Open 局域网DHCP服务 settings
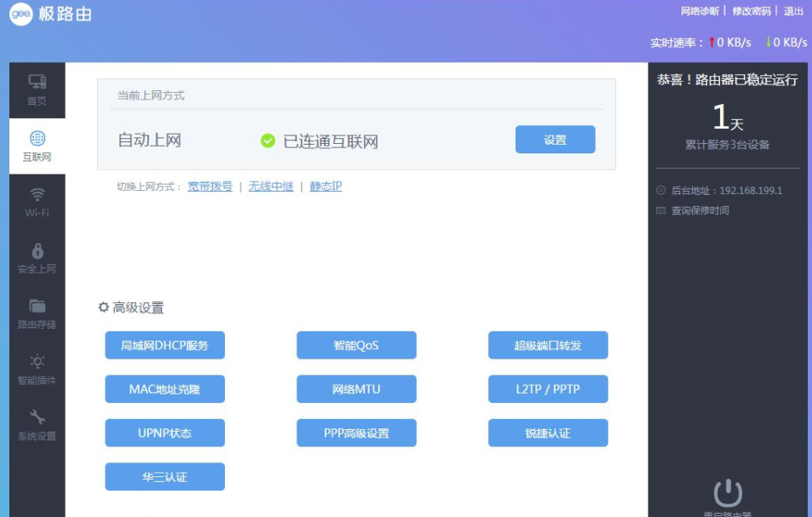812x517 pixels. point(164,345)
